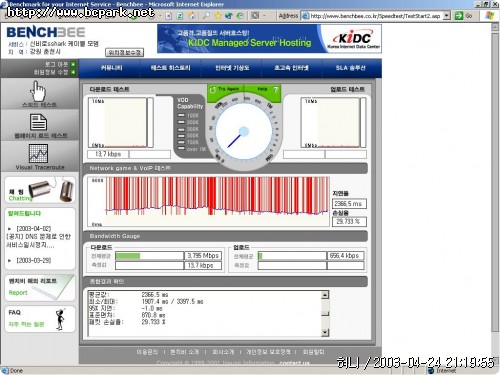Click the Done status bar text
The image size is (500, 375).
17,371
